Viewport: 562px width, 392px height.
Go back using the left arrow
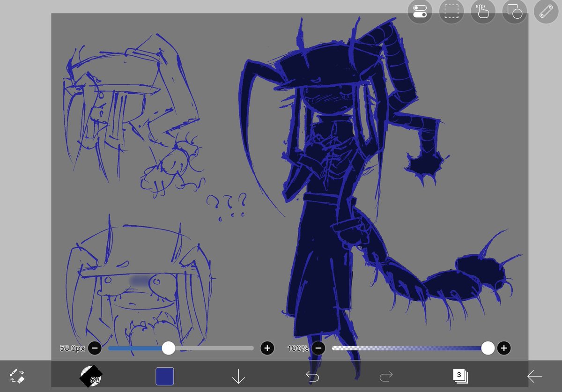(x=534, y=376)
